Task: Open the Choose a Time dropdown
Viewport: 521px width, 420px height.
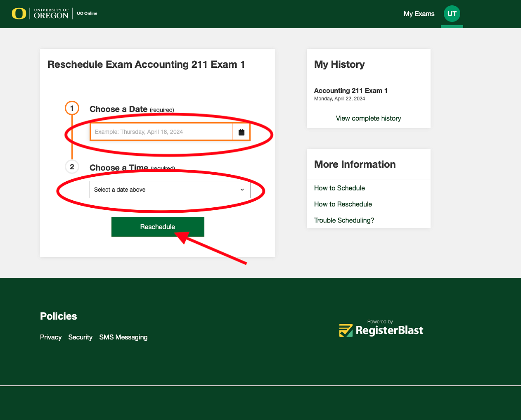Action: (170, 190)
